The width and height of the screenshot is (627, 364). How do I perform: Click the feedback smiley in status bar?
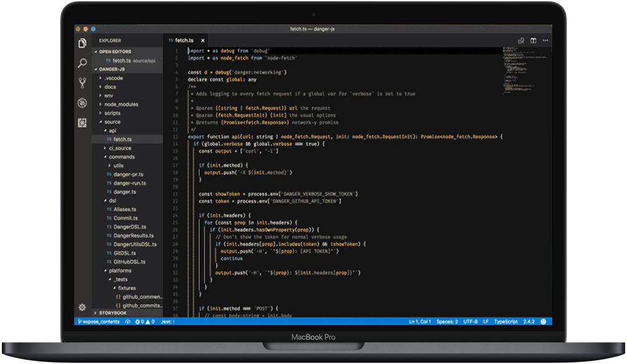pos(543,322)
